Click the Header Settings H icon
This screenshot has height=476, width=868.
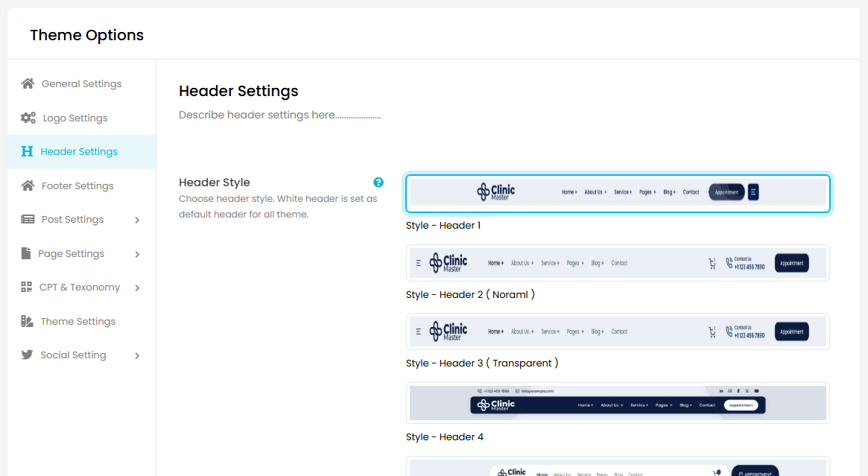28,151
